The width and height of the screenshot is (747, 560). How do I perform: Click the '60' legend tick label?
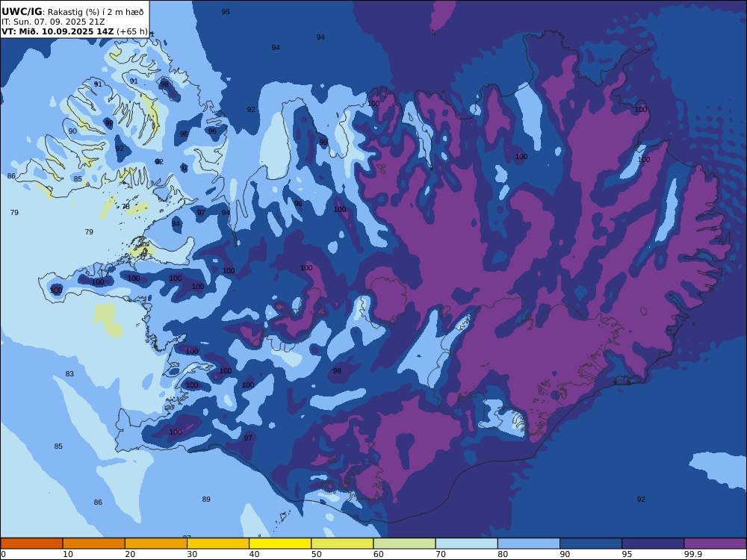(x=378, y=554)
